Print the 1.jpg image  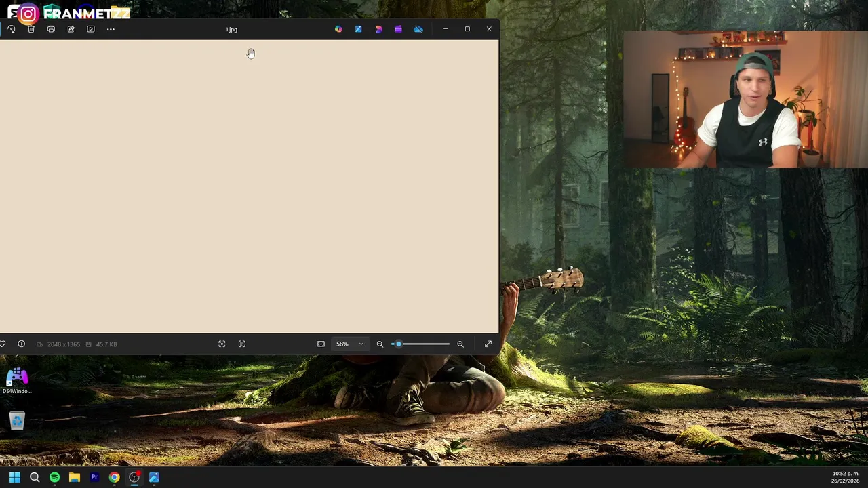pos(51,29)
